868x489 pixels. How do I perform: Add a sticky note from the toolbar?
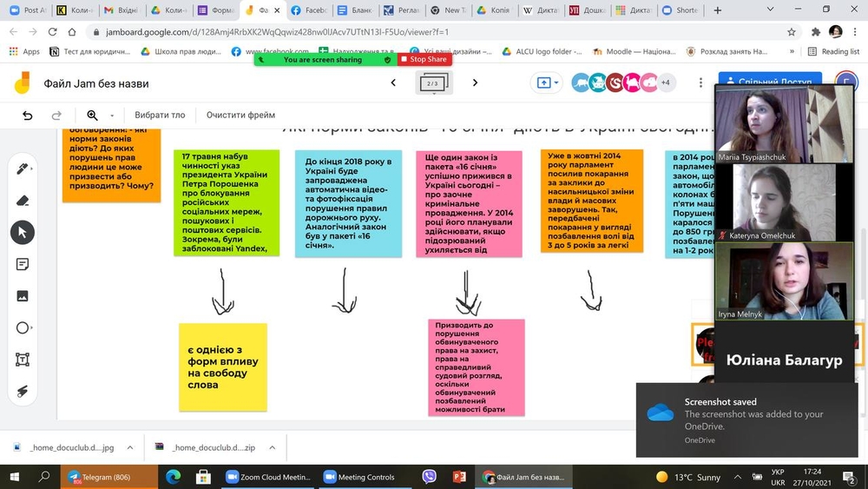23,264
